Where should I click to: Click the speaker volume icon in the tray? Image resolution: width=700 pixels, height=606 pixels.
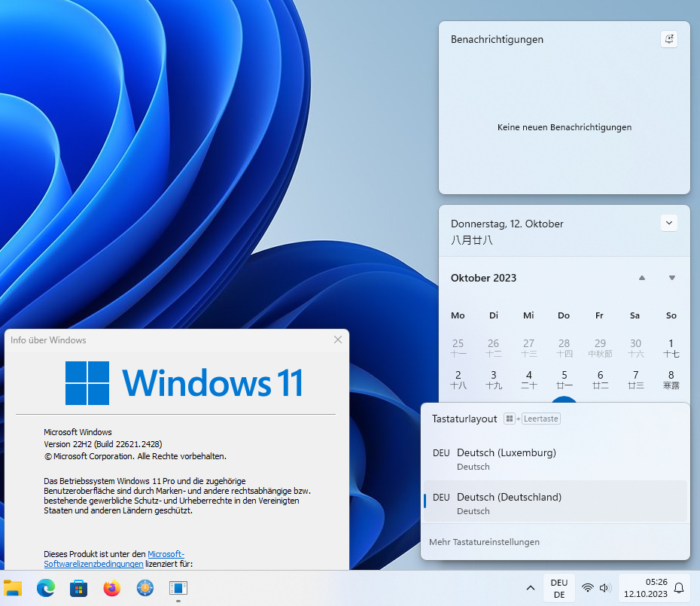[x=605, y=588]
